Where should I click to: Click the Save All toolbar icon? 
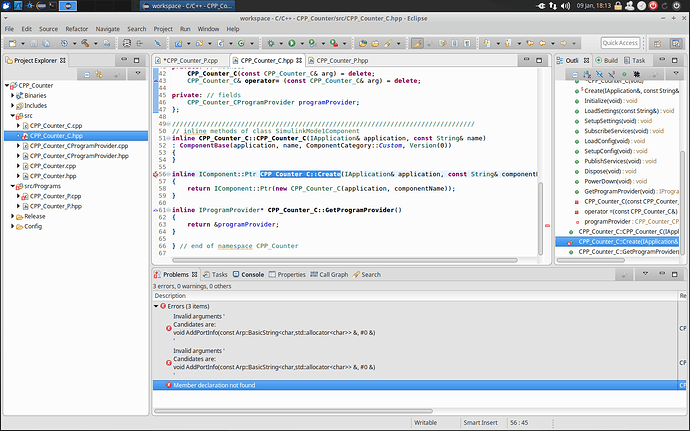pyautogui.click(x=46, y=43)
